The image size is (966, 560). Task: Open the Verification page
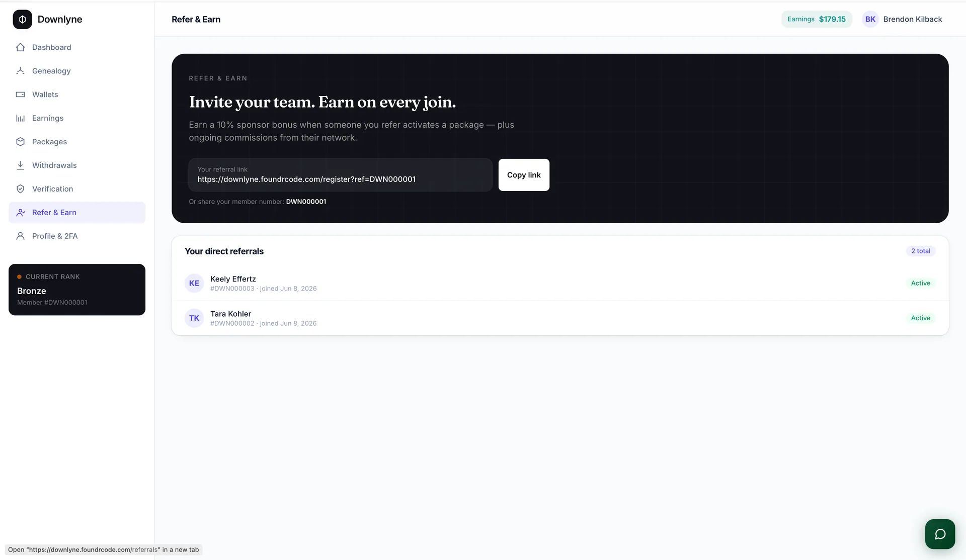tap(77, 189)
